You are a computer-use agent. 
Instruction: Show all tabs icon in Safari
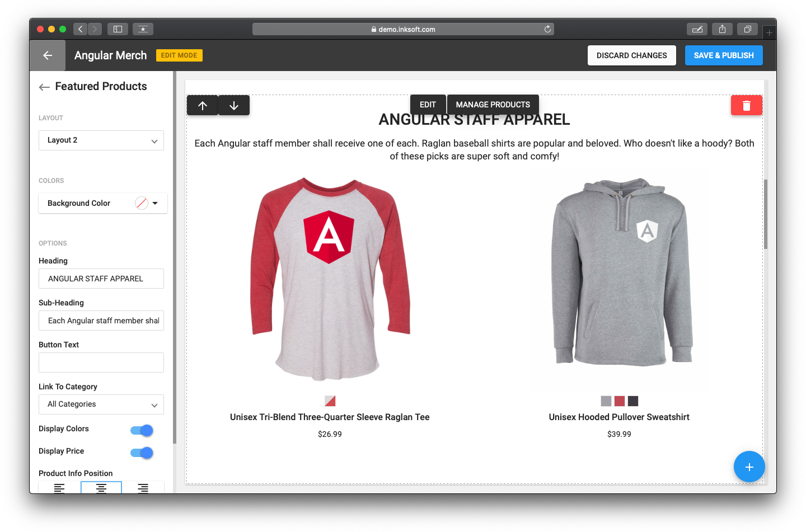pyautogui.click(x=747, y=29)
